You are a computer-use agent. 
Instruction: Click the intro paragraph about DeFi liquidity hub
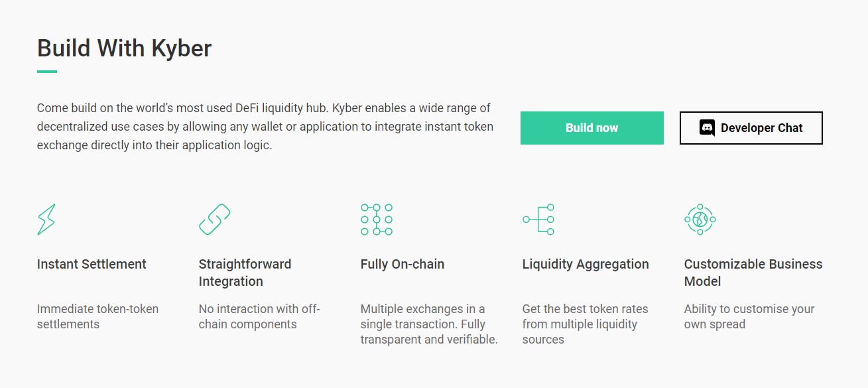[x=265, y=126]
